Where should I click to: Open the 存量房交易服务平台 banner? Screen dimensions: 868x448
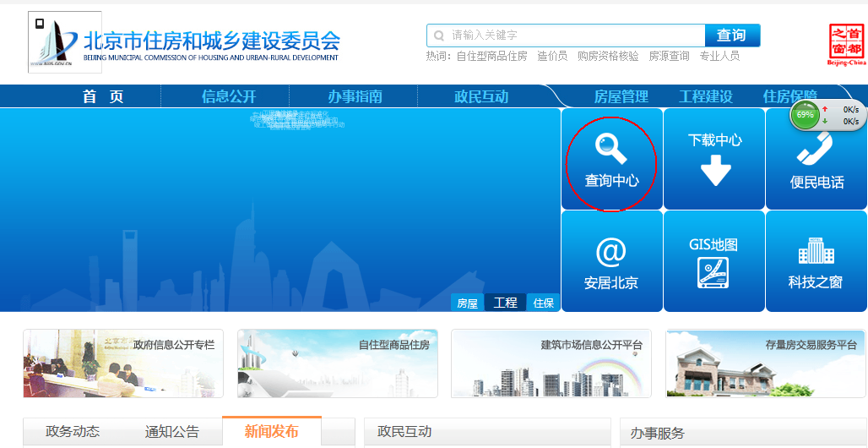766,363
